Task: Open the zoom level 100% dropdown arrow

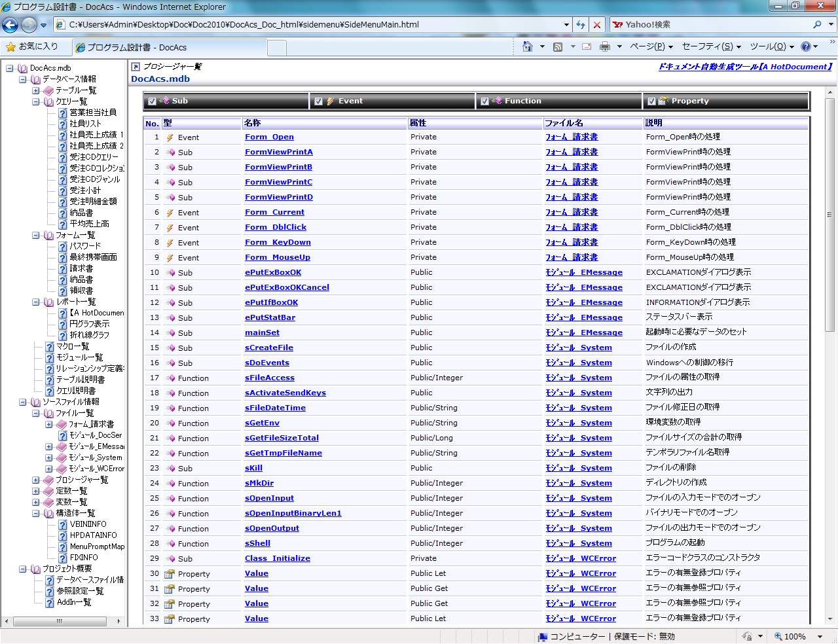Action: pos(820,637)
